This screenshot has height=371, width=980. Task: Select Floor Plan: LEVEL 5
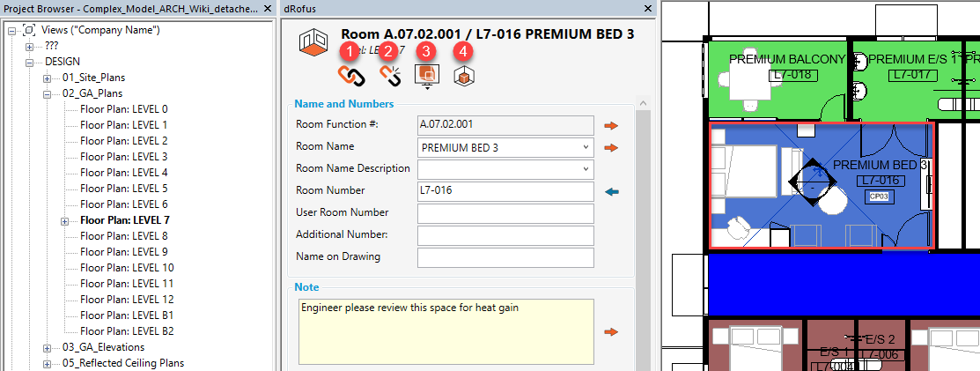124,189
